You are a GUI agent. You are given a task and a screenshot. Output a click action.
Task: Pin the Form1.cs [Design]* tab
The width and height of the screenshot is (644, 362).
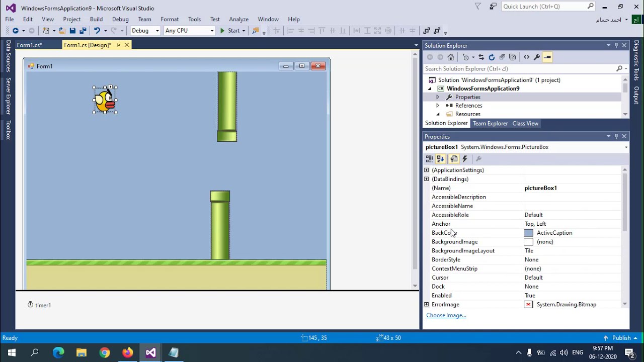click(x=118, y=45)
